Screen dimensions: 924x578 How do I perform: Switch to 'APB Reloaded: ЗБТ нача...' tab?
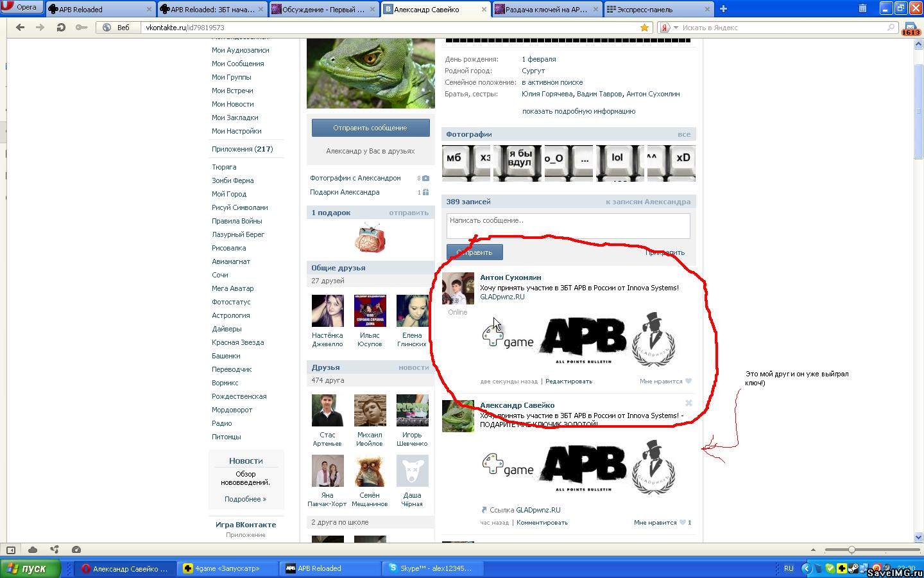212,10
